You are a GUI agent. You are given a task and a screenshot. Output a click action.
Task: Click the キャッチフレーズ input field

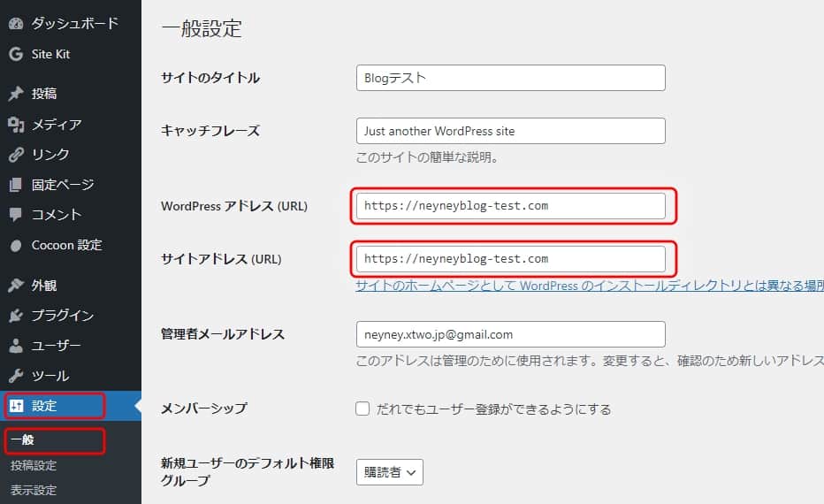pos(511,131)
